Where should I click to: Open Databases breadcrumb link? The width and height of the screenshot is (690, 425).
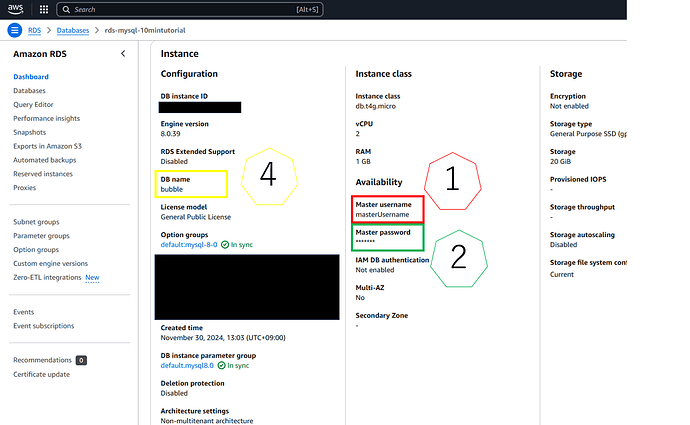tap(73, 30)
